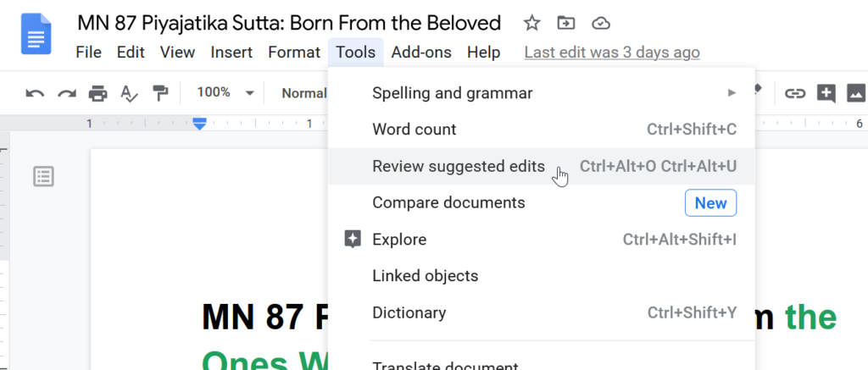Open Dictionary from Tools menu
The image size is (868, 370).
[542, 313]
